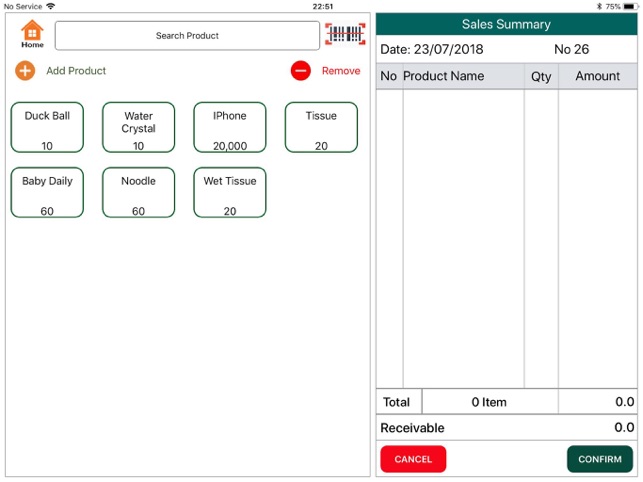Viewport: 643px width, 482px height.
Task: Focus the Search Product field
Action: [x=187, y=36]
